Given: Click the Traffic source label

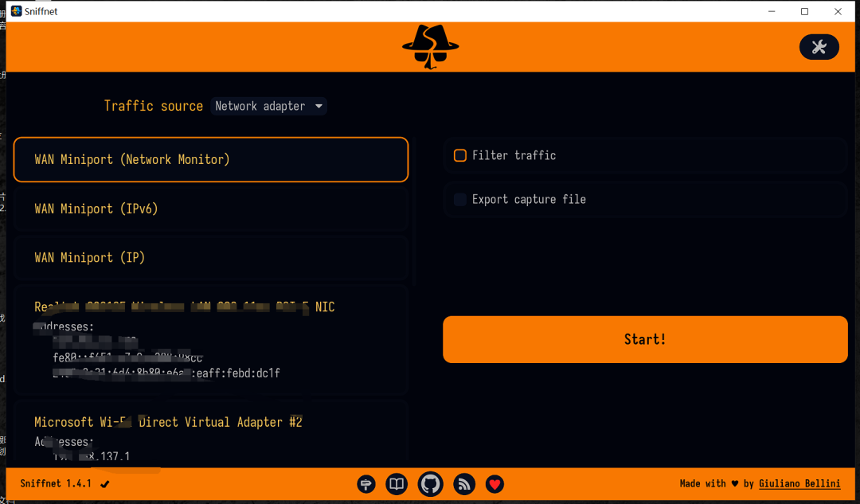Looking at the screenshot, I should tap(154, 106).
